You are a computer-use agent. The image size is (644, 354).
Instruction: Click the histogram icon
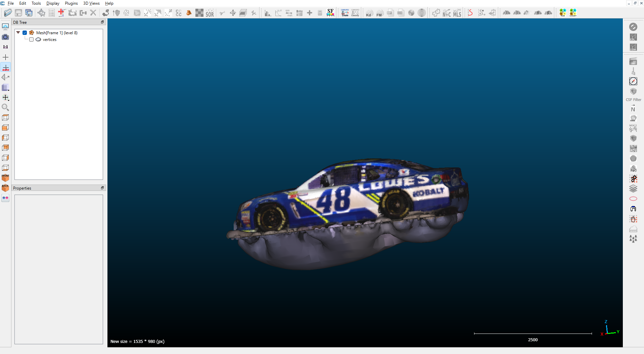268,13
